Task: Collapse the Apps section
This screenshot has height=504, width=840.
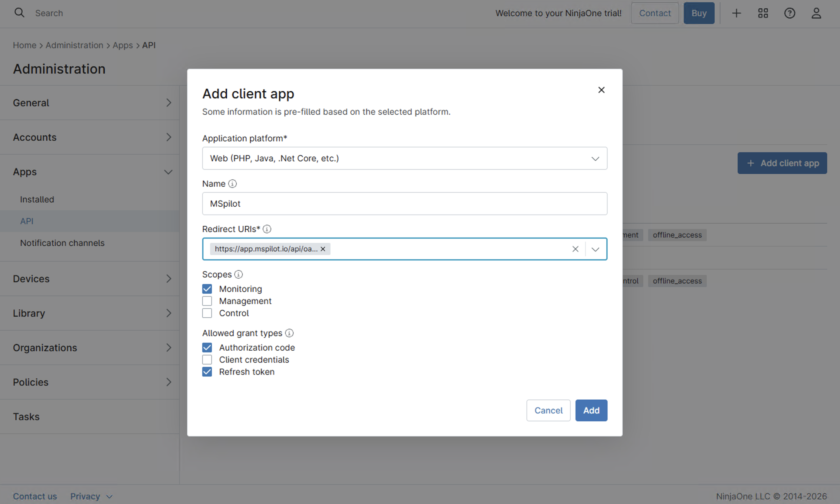Action: (90, 172)
